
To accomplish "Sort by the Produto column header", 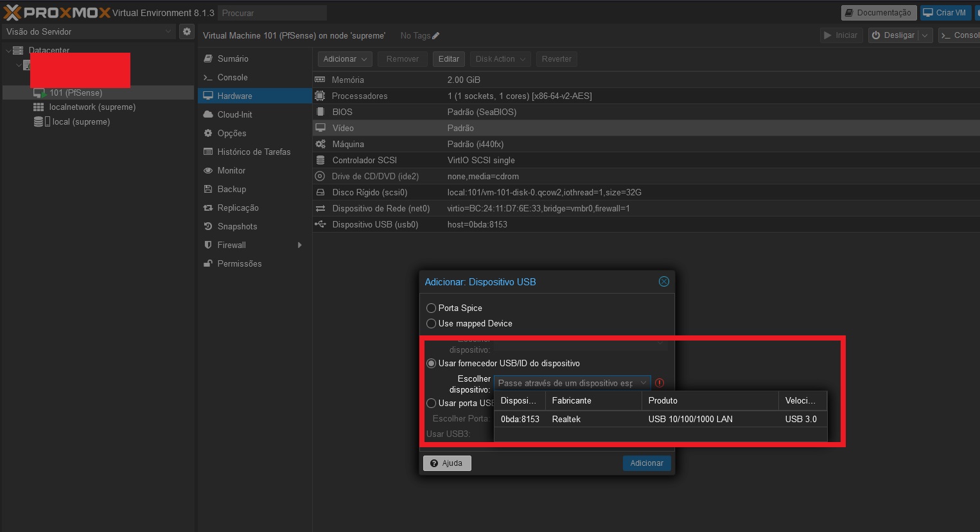I will [710, 400].
